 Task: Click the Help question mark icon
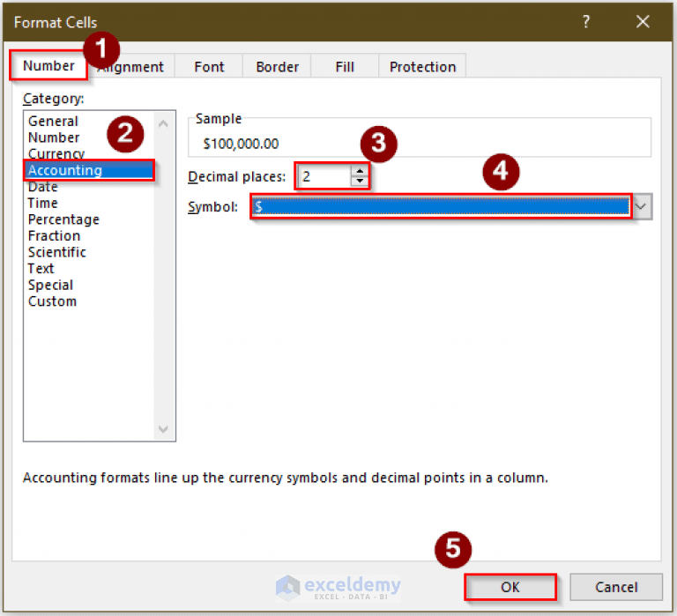586,21
